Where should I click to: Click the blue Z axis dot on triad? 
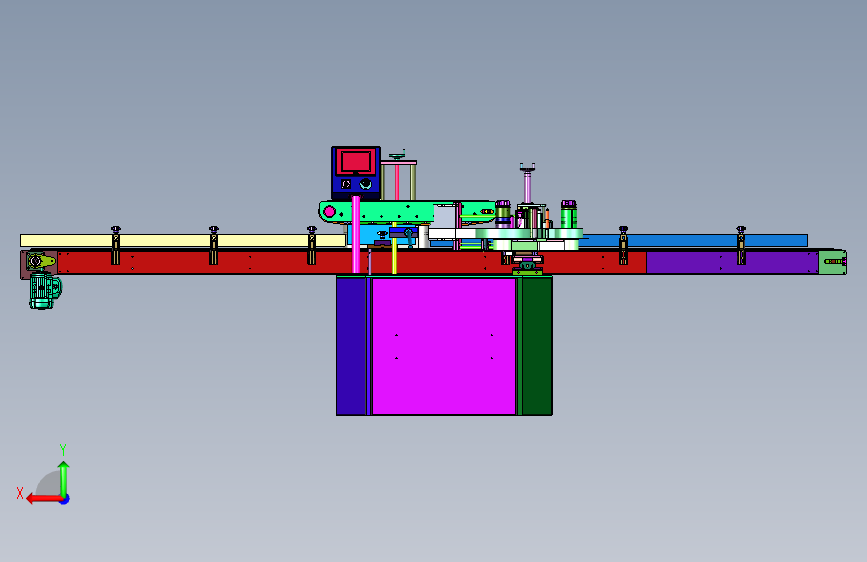65,499
